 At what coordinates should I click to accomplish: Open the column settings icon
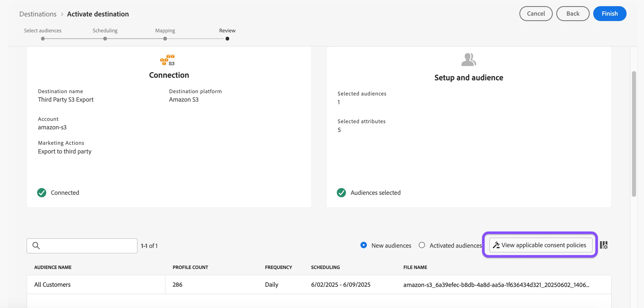pos(604,245)
